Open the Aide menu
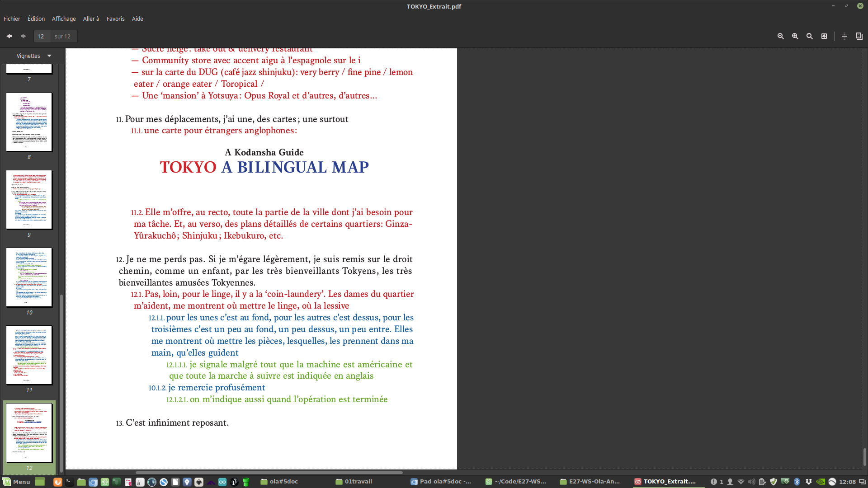Screen dimensions: 868x488 tap(137, 19)
